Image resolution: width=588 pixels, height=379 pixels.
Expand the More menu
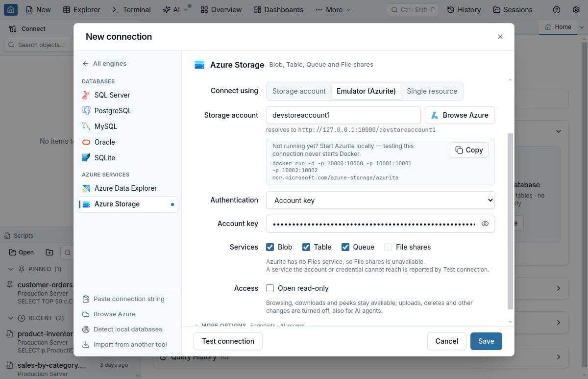coord(333,9)
